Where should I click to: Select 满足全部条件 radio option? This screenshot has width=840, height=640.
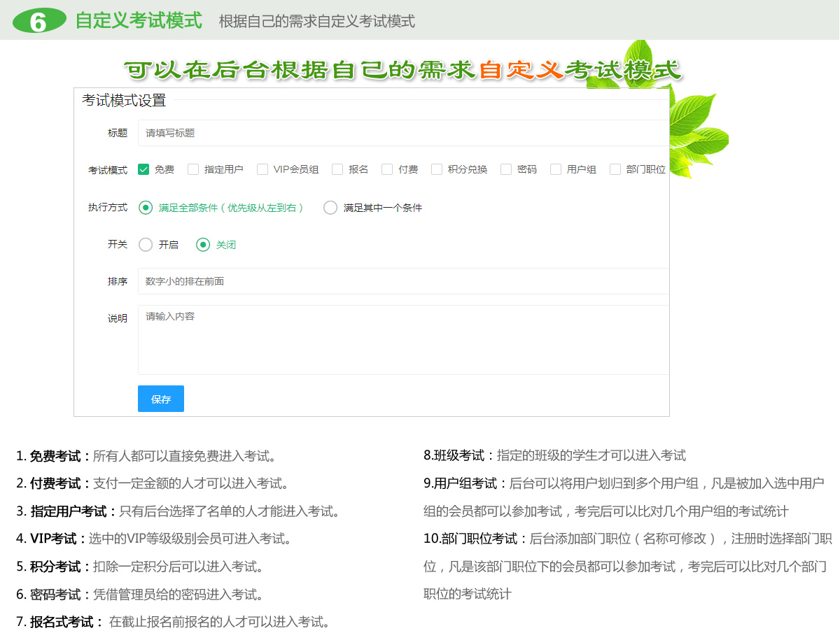point(146,208)
